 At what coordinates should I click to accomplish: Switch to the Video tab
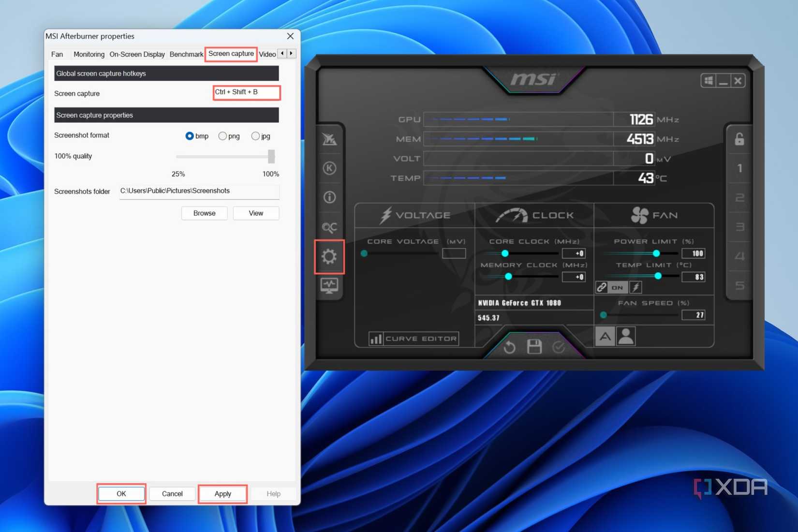click(267, 54)
